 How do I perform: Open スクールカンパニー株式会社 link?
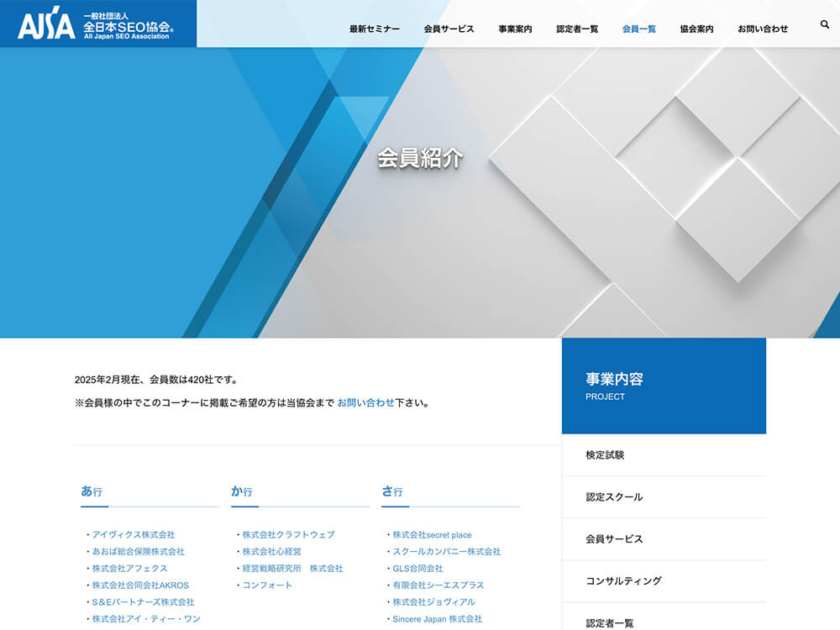click(446, 552)
